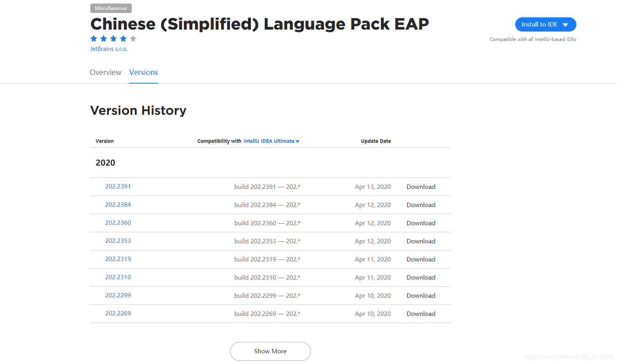
Task: Open the JetBrains s.r.o. publisher page
Action: (x=108, y=49)
